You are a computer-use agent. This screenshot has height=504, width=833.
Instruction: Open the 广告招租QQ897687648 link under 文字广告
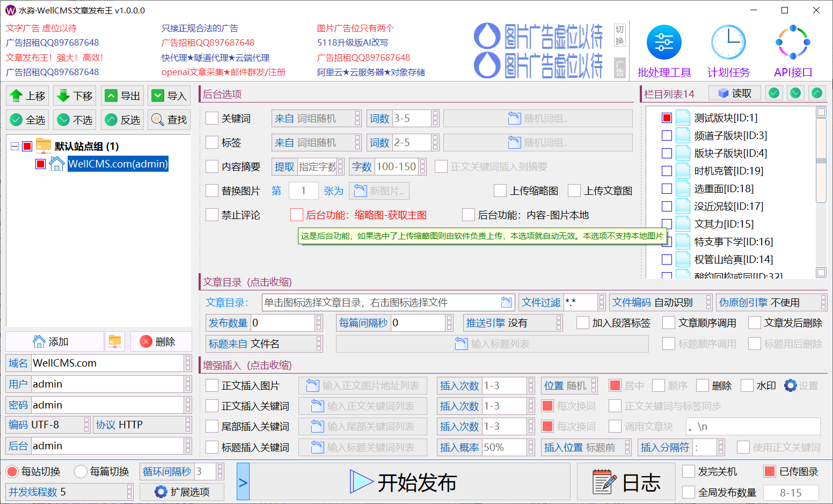point(53,42)
